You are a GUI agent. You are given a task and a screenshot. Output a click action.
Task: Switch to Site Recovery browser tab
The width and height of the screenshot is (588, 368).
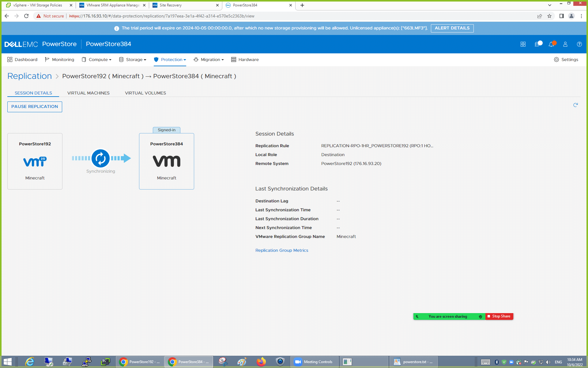pos(185,5)
